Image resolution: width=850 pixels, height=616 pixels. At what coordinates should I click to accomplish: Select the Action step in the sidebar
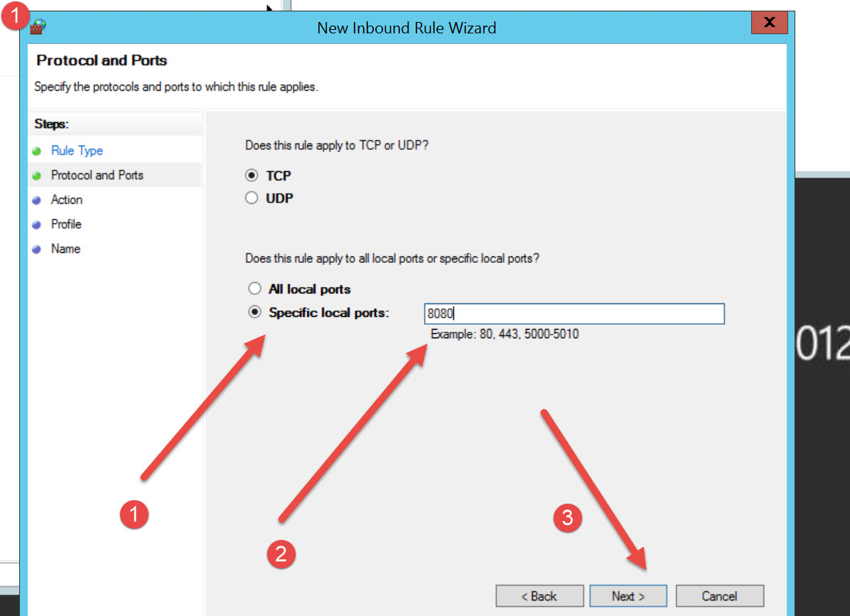tap(67, 200)
